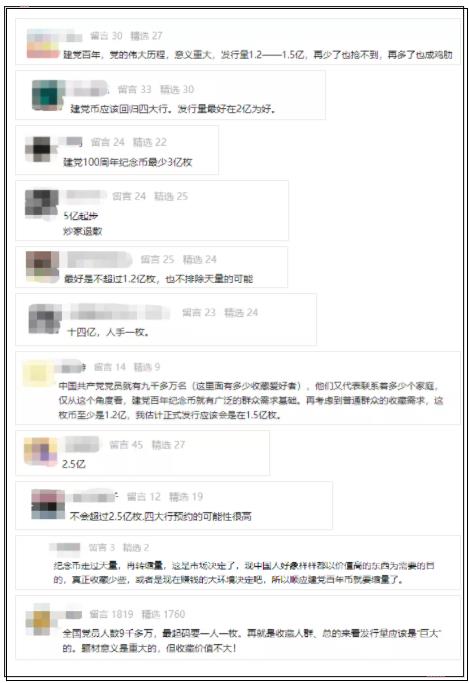Screen dimensions: 469x683
Task: Click 精选 30 on 建党币 四大行 comment
Action: (177, 89)
